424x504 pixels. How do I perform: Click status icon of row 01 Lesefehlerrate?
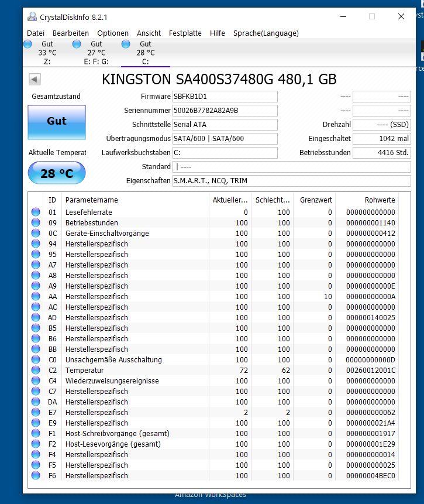(36, 212)
